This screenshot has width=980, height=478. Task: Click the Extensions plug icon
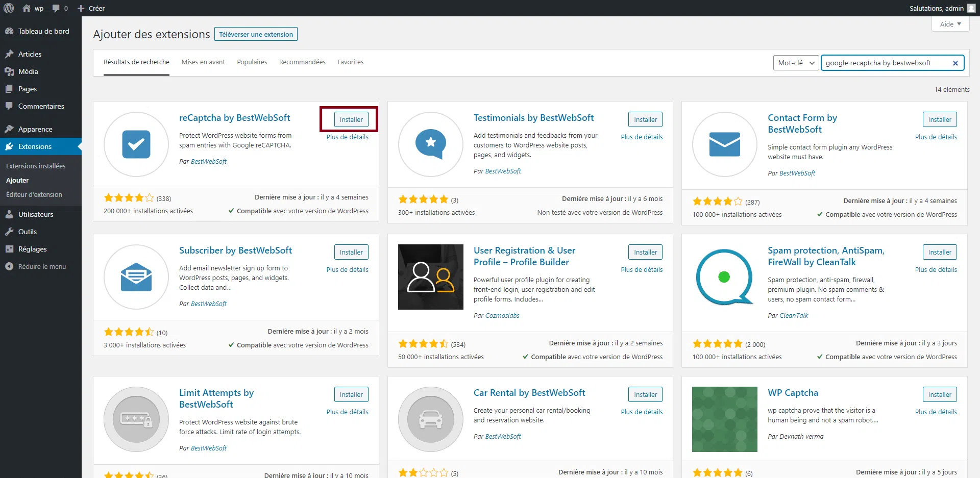[9, 146]
